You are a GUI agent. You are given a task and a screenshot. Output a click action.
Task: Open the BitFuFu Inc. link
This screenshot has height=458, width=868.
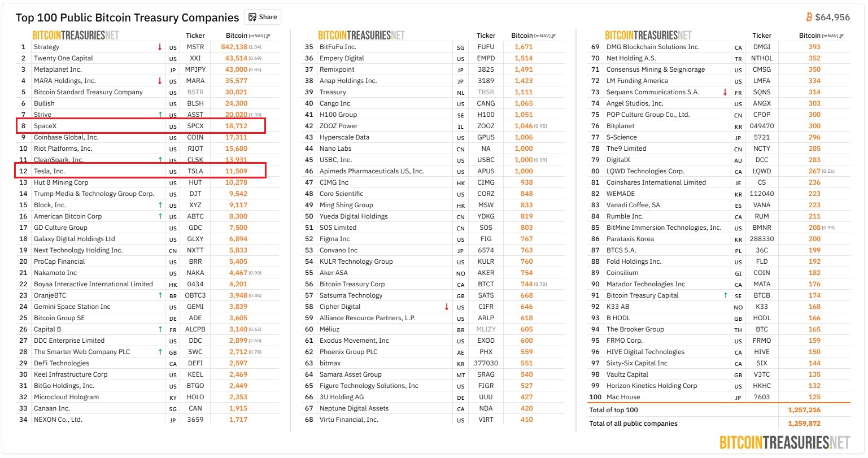(x=338, y=47)
